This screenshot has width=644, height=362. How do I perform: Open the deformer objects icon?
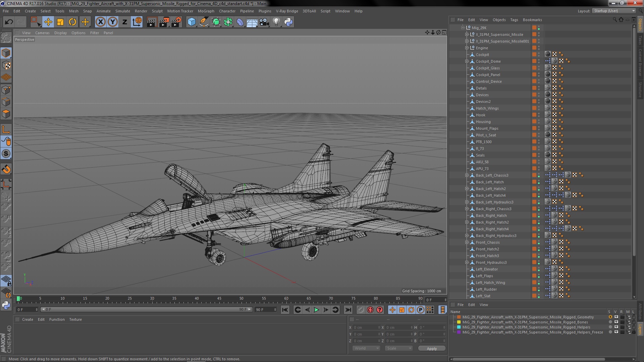240,22
